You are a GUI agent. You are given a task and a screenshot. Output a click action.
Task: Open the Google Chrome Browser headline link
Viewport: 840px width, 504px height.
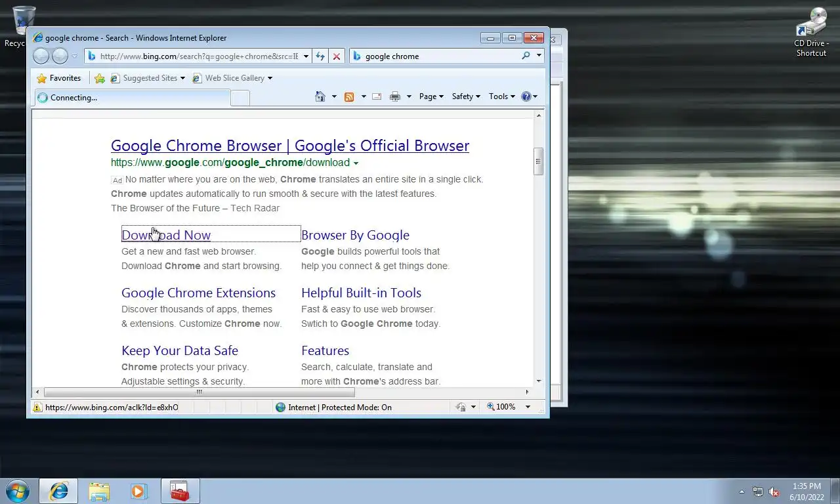click(290, 146)
